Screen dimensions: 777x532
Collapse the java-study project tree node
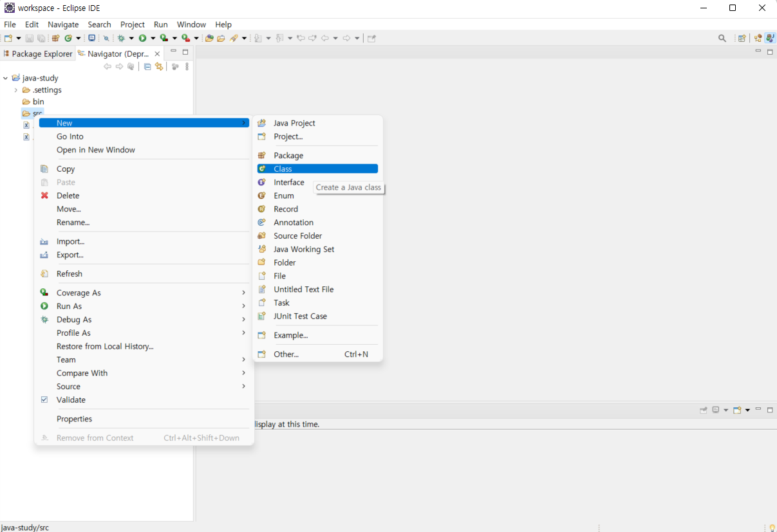[x=5, y=78]
